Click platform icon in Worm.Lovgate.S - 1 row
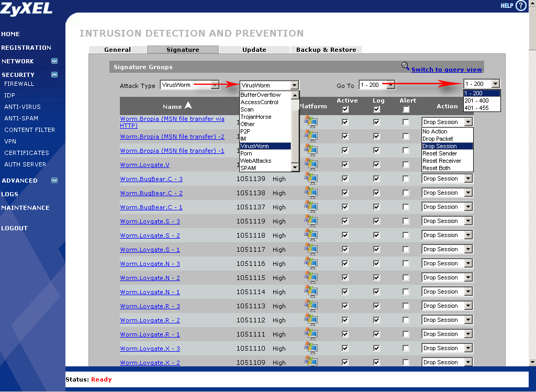The image size is (536, 392). (x=311, y=249)
